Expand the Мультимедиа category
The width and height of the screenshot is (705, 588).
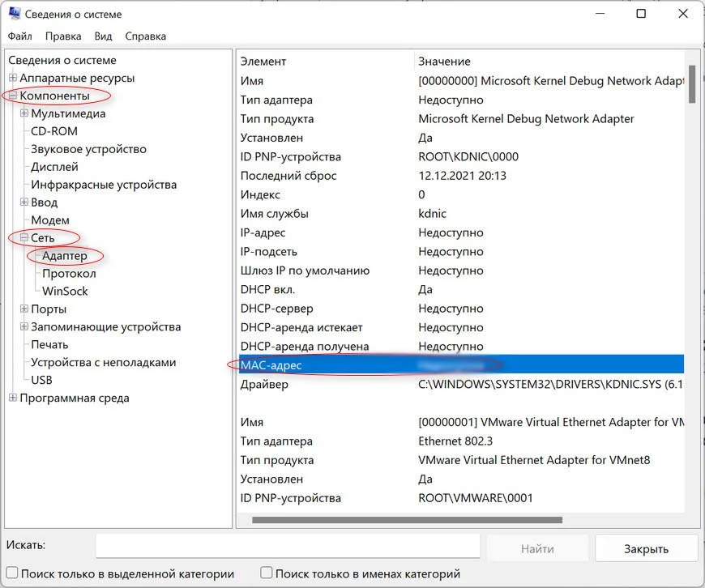(24, 114)
